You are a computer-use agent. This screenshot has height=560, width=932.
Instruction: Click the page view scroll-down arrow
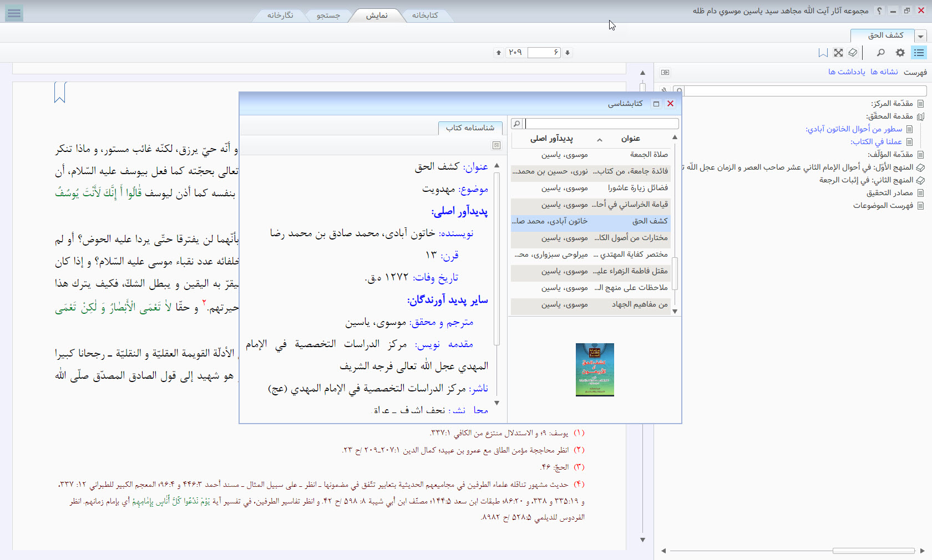pos(642,539)
